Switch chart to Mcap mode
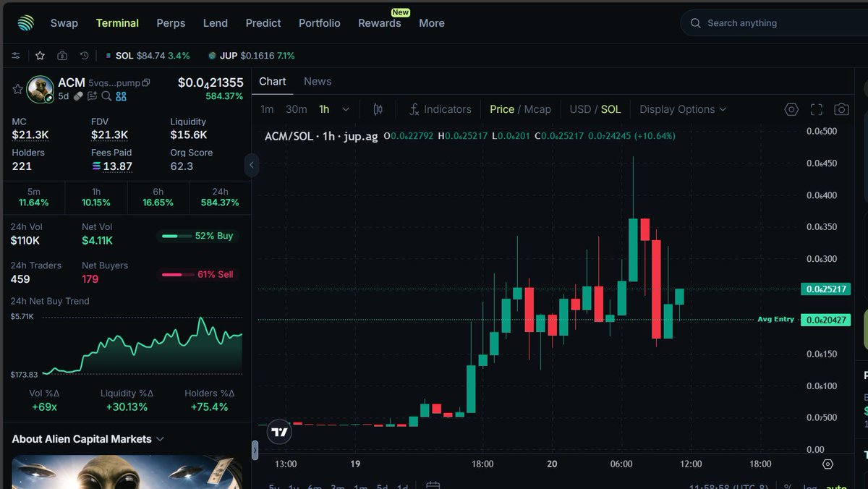This screenshot has height=489, width=868. pos(537,109)
